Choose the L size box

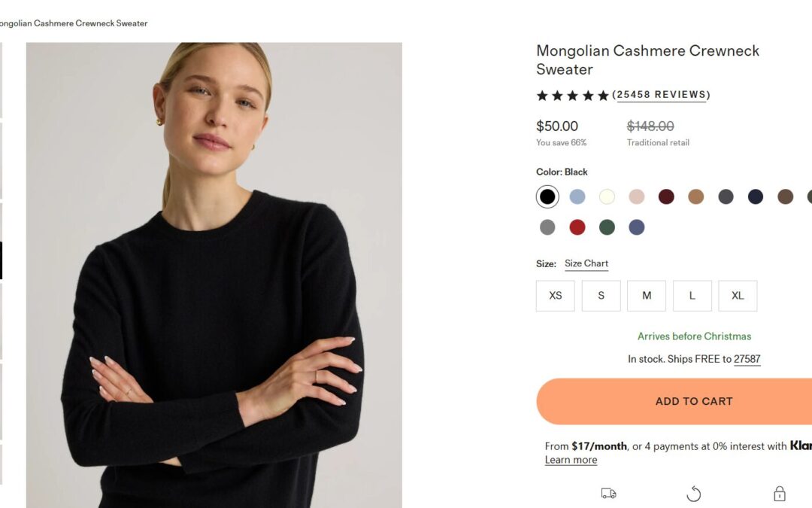coord(692,296)
